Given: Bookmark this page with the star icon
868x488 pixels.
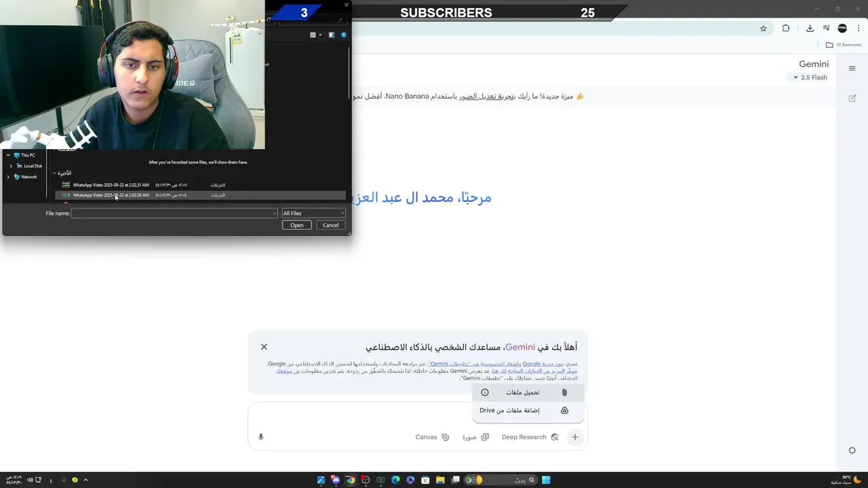Looking at the screenshot, I should (x=763, y=28).
